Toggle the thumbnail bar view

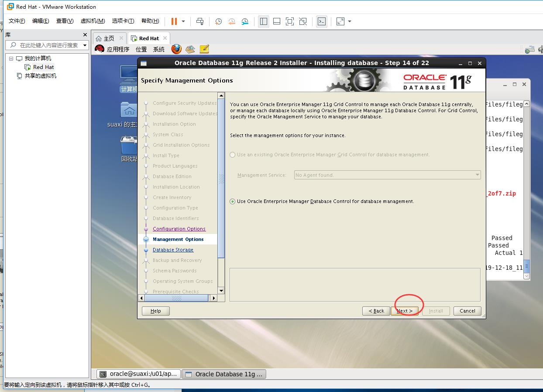point(277,21)
